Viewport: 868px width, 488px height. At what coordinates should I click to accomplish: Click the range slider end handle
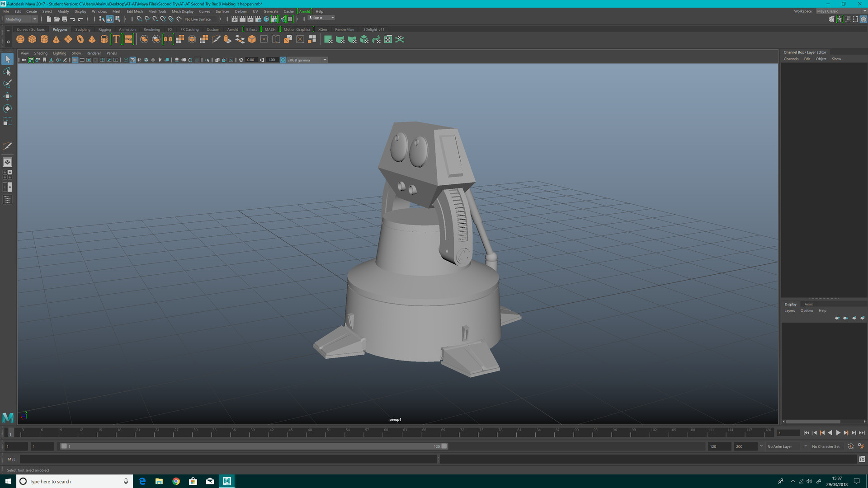pyautogui.click(x=444, y=446)
